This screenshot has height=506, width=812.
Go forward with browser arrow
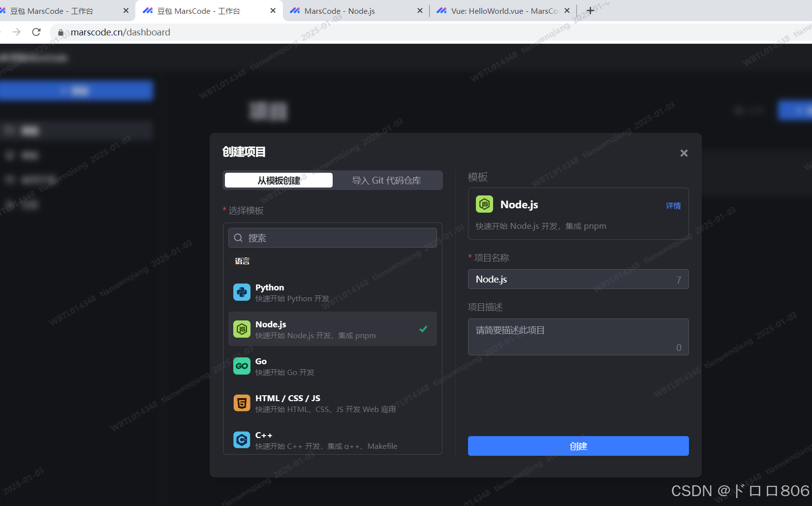coord(17,32)
